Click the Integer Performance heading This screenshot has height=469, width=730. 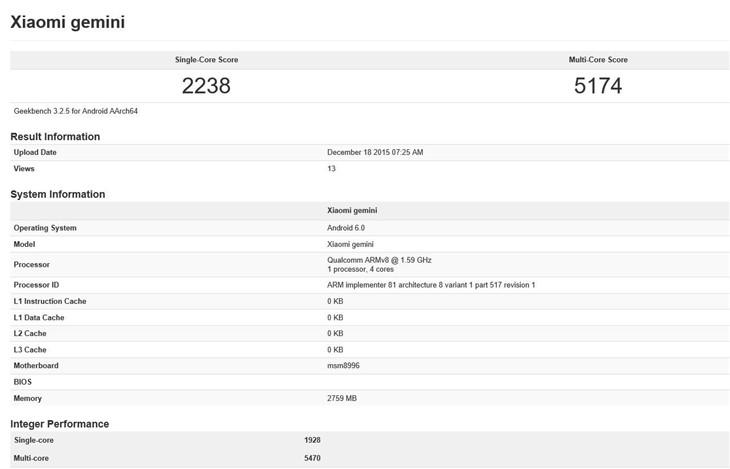(60, 424)
